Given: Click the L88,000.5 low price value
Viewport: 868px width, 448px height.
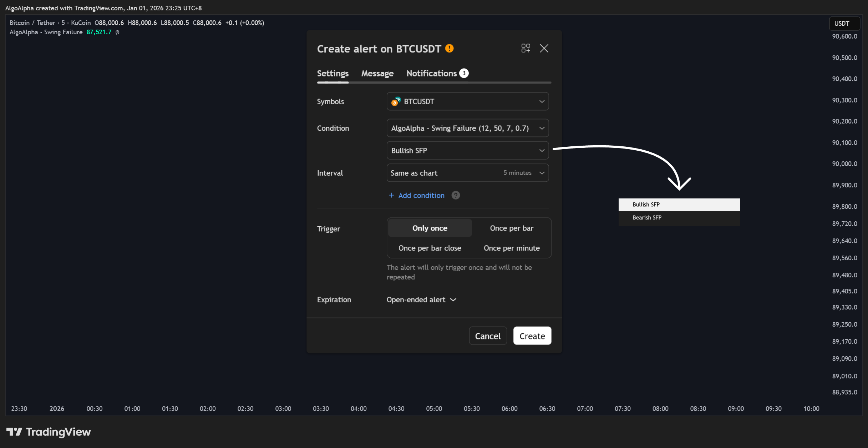Looking at the screenshot, I should tap(174, 23).
